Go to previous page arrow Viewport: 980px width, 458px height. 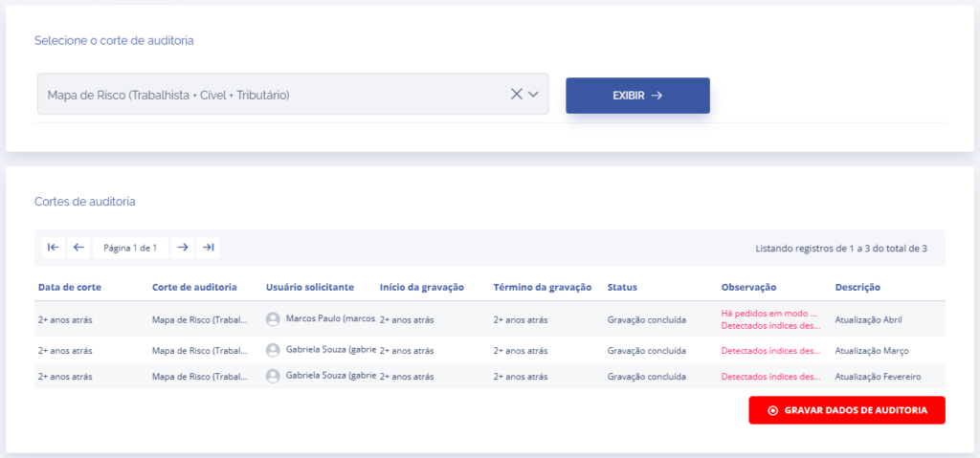click(79, 248)
